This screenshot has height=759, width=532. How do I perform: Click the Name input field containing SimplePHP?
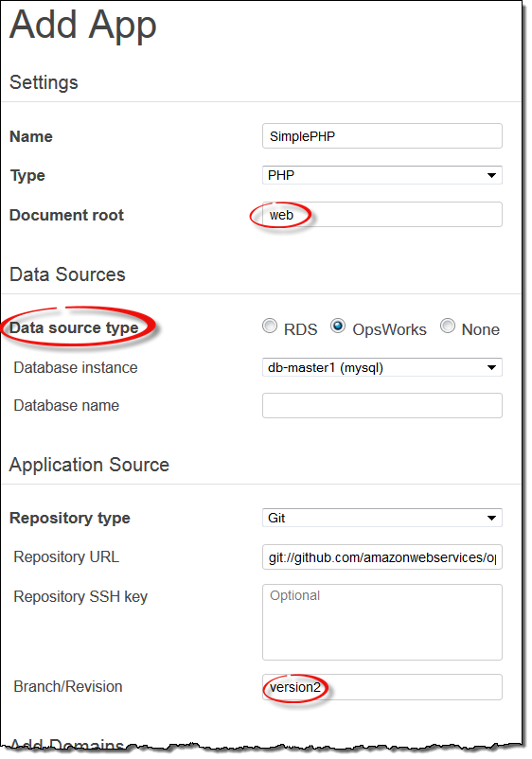point(381,136)
